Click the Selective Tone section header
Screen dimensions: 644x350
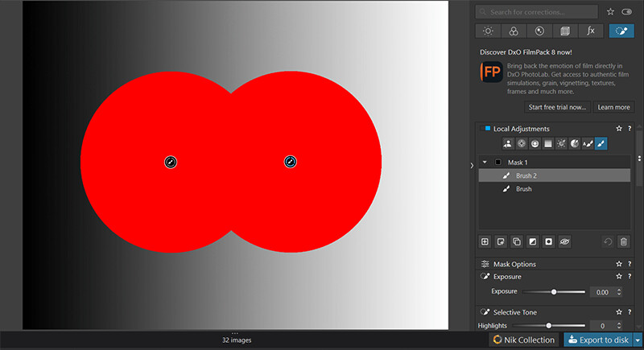click(515, 312)
